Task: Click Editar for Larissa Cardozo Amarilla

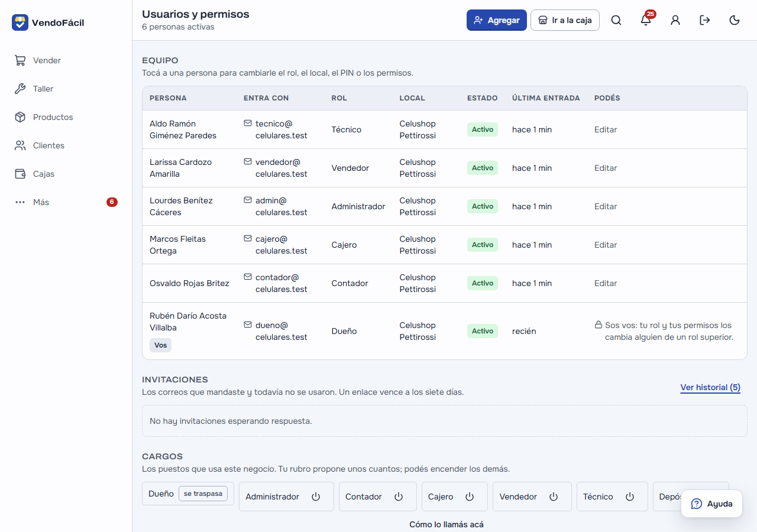Action: [x=606, y=168]
